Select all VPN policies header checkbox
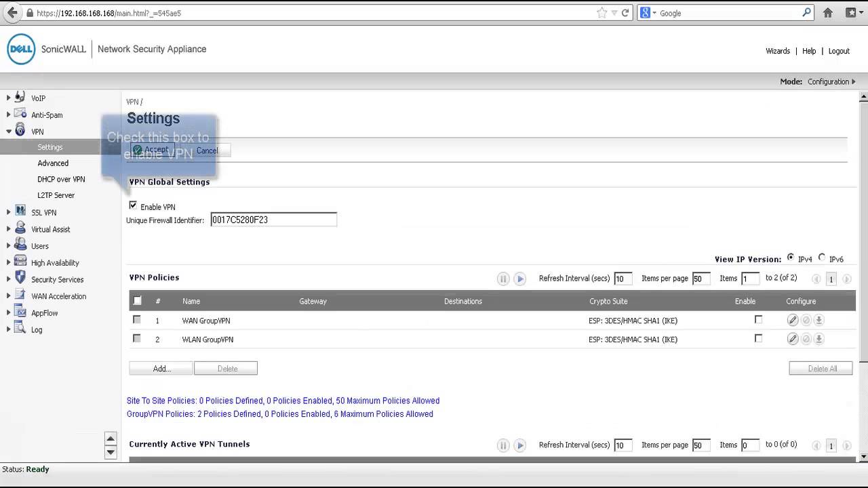The image size is (868, 488). (x=137, y=300)
